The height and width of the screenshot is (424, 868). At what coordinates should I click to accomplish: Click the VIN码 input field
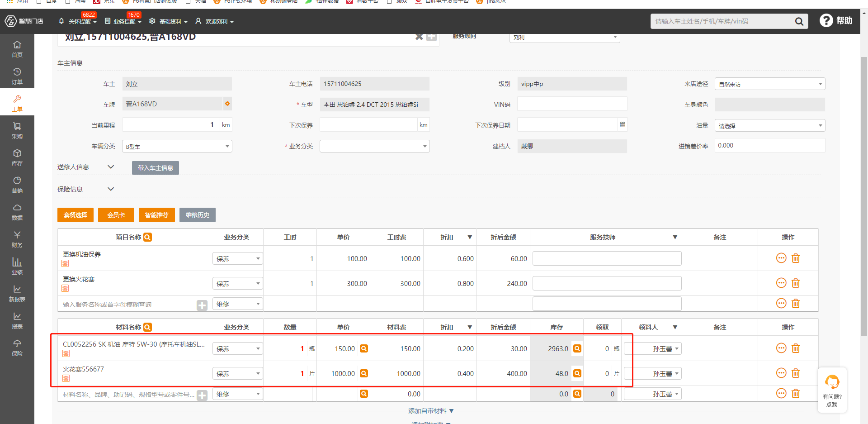pyautogui.click(x=572, y=104)
